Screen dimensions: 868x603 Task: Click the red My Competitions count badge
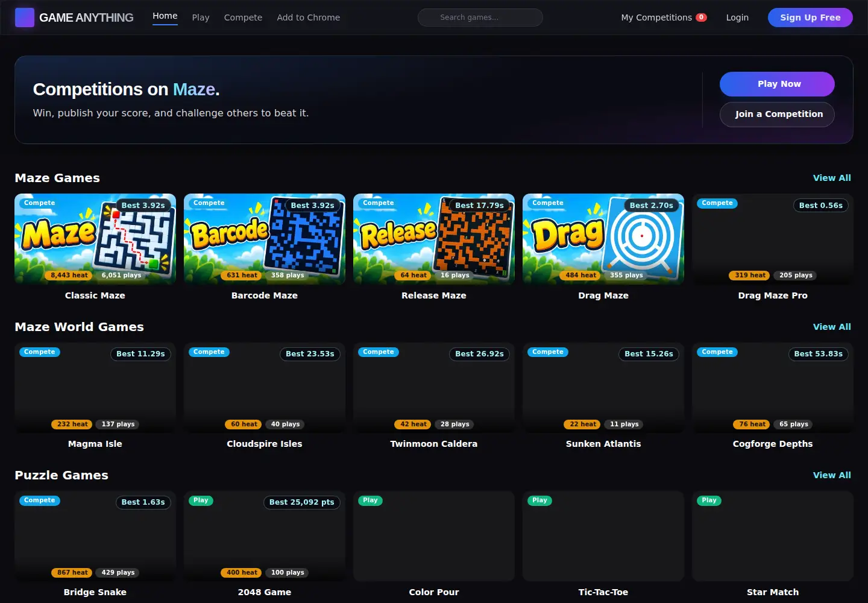click(701, 17)
